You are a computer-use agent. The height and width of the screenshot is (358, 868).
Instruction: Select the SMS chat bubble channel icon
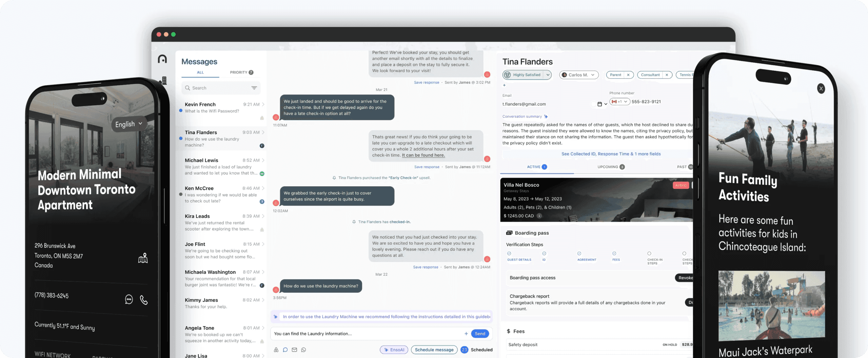(285, 350)
